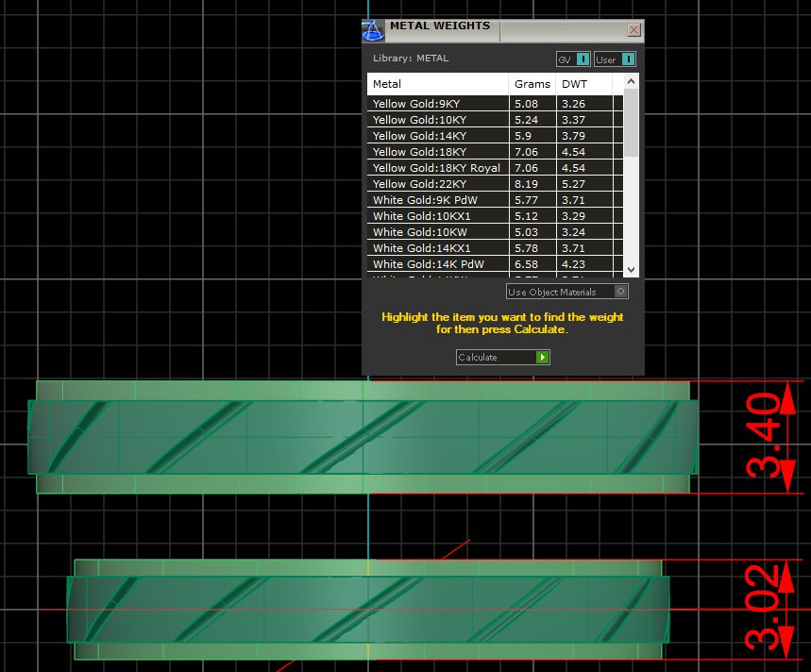Sort by the Grams column header
Screen dimensions: 811x672
[x=532, y=84]
